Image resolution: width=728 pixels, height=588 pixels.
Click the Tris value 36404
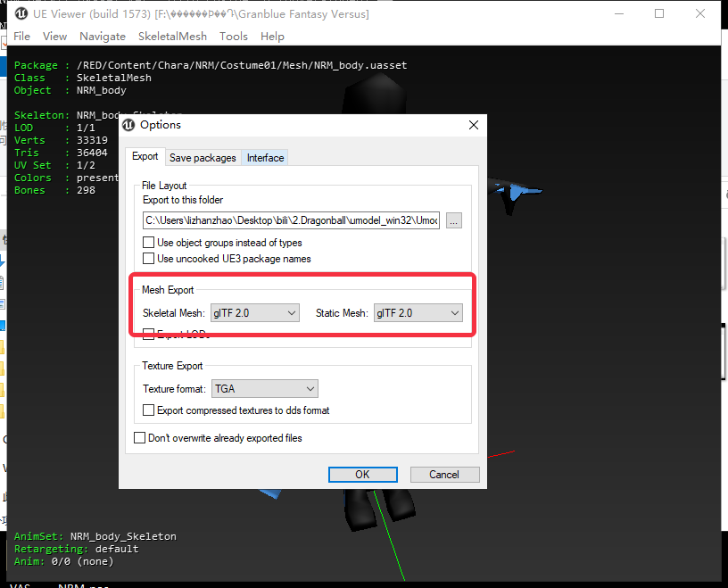tap(92, 153)
